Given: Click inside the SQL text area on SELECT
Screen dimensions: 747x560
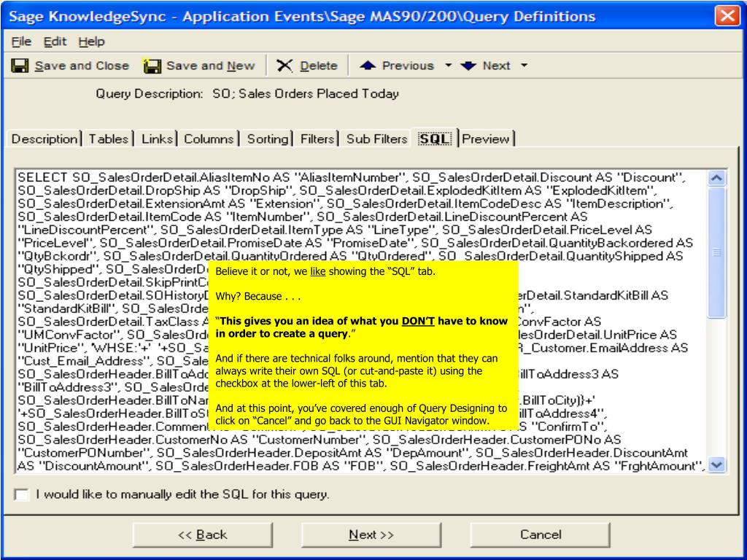Looking at the screenshot, I should click(x=42, y=178).
